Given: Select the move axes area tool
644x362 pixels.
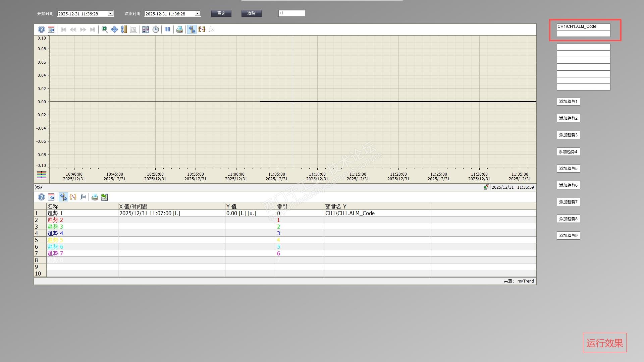Looking at the screenshot, I should [x=114, y=29].
